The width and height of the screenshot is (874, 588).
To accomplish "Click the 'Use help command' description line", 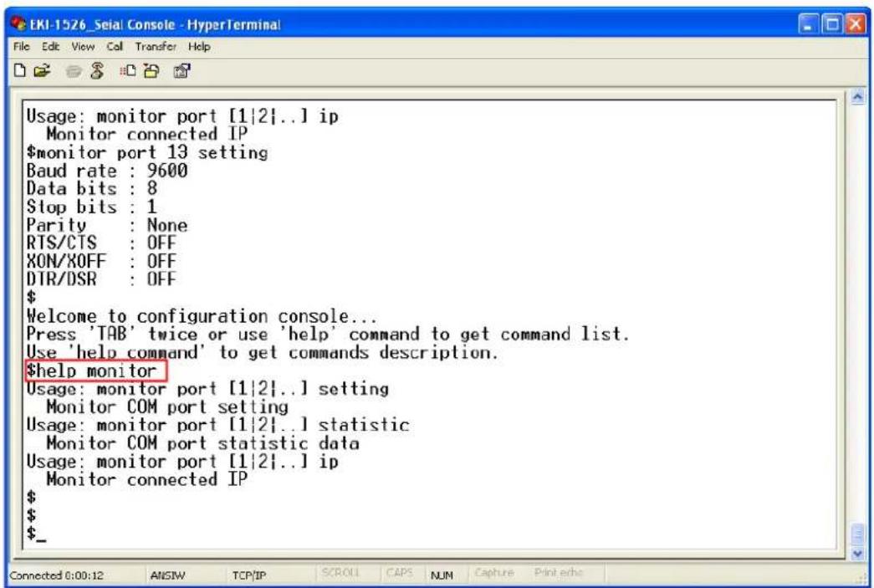I will [262, 352].
